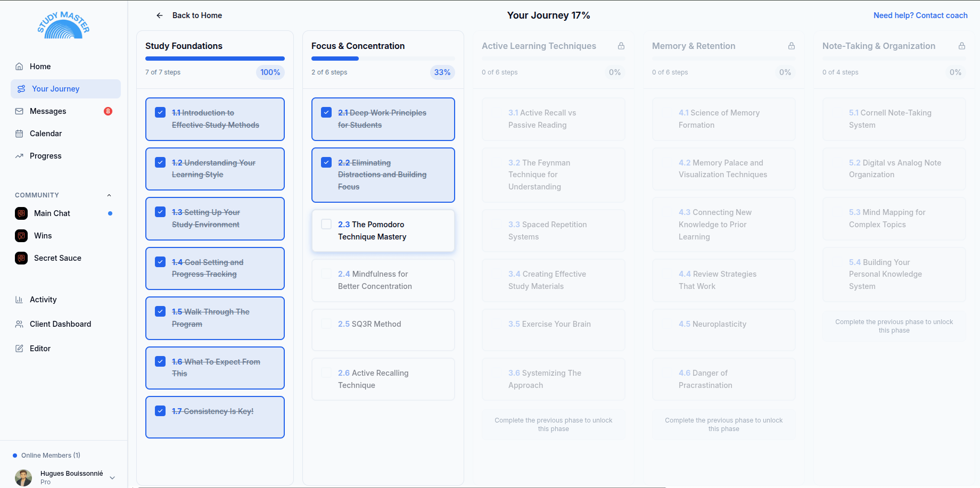Check off 2.3 The Pomodoro Technique Mastery
The image size is (980, 488).
[326, 224]
